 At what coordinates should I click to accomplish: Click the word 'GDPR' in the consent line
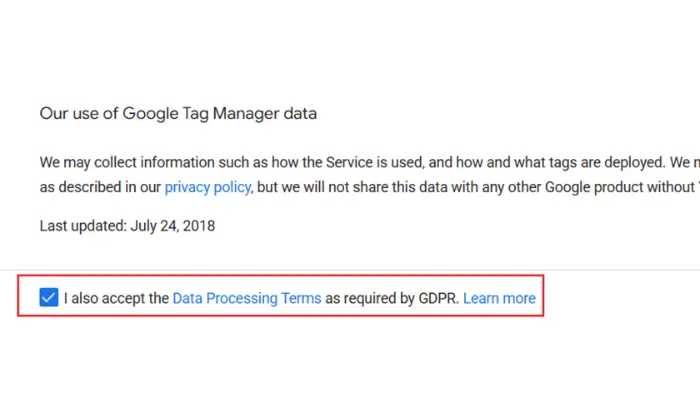(x=438, y=298)
